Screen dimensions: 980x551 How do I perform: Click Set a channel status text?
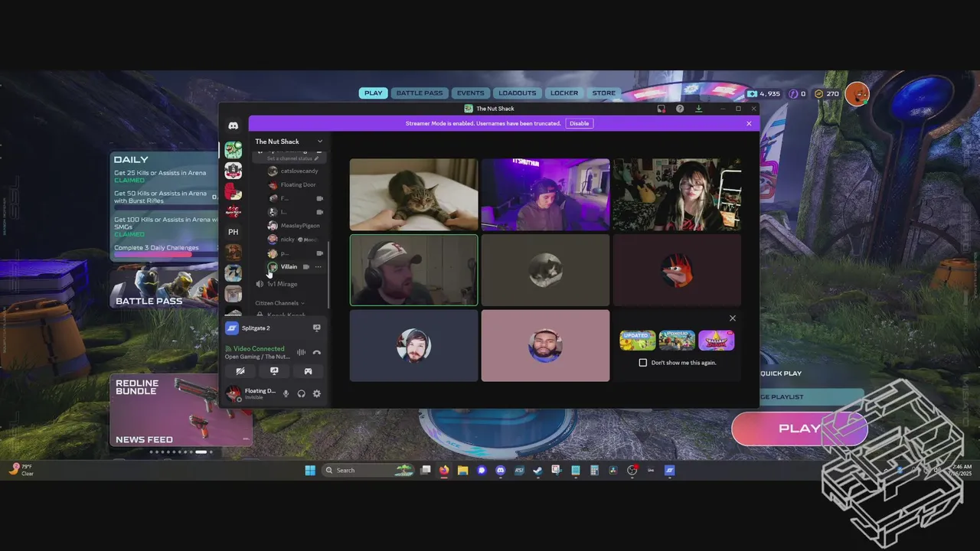[289, 158]
